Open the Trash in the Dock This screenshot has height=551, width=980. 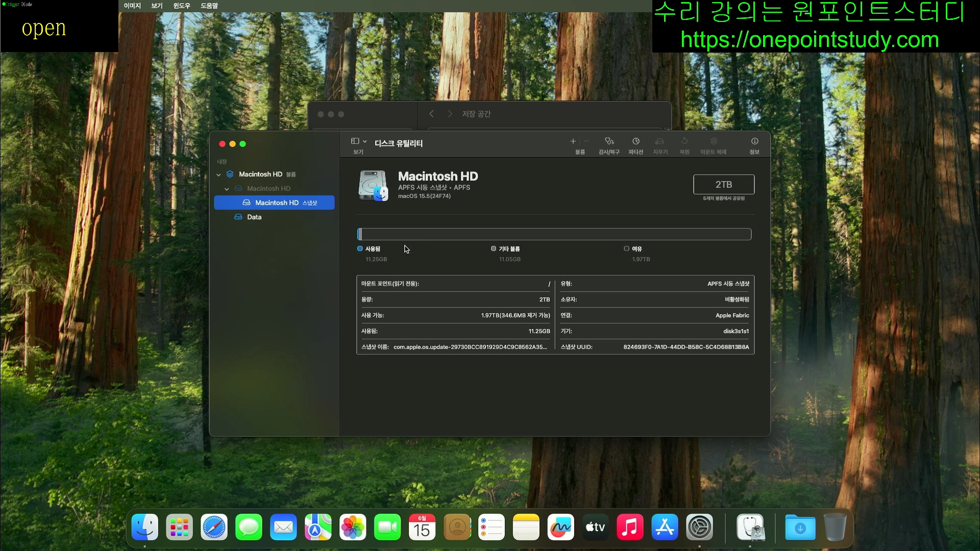pyautogui.click(x=835, y=527)
